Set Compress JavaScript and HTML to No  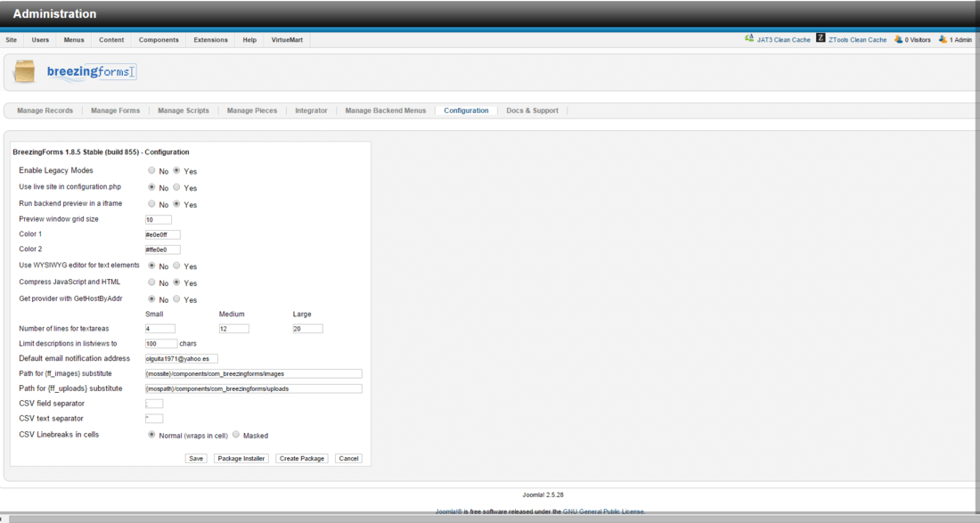click(x=151, y=282)
